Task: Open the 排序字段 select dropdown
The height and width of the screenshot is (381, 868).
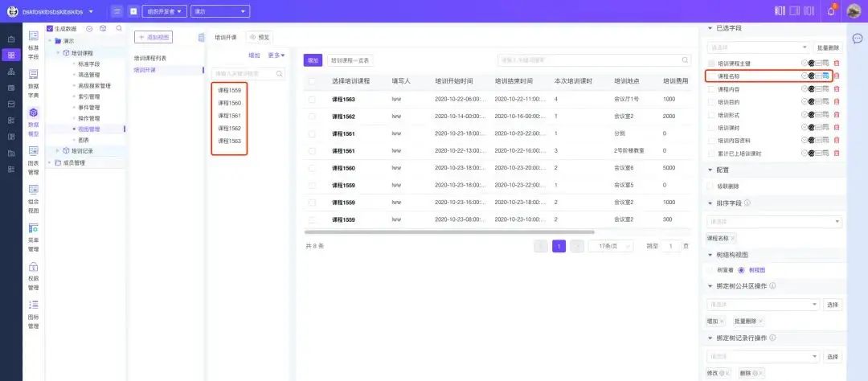Action: (775, 222)
